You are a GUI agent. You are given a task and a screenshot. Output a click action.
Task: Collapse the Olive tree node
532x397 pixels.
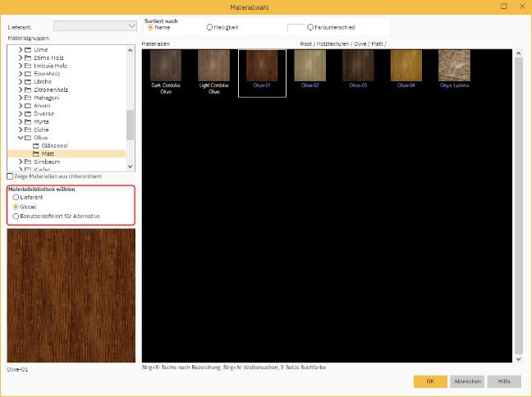pyautogui.click(x=20, y=137)
